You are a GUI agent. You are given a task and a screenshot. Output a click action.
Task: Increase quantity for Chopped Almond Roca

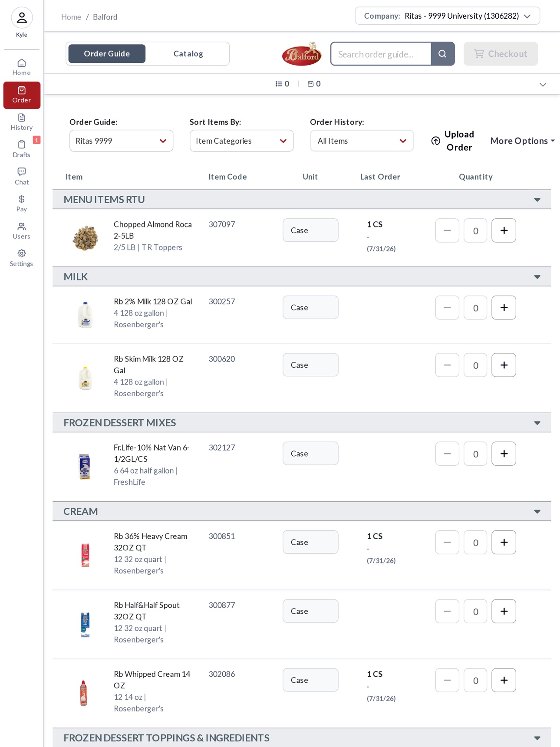tap(504, 230)
